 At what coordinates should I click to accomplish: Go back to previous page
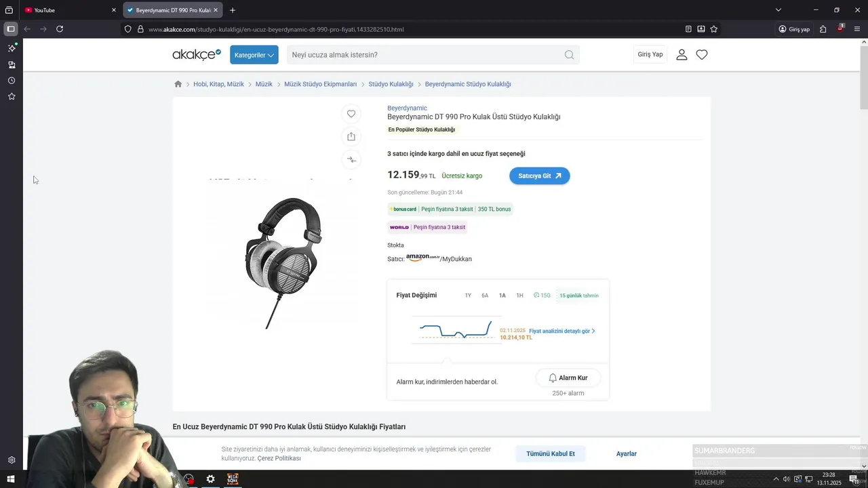click(27, 29)
